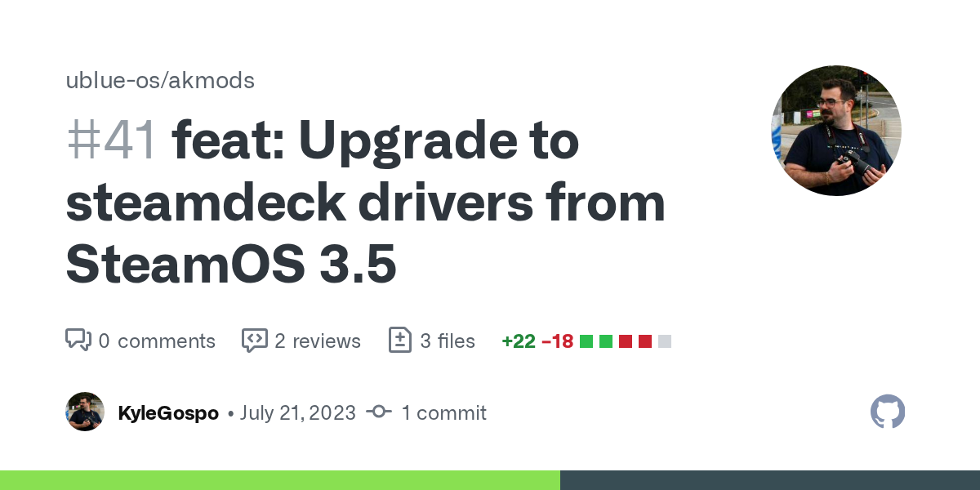Click the commit node icon
Image resolution: width=980 pixels, height=490 pixels.
tap(378, 412)
